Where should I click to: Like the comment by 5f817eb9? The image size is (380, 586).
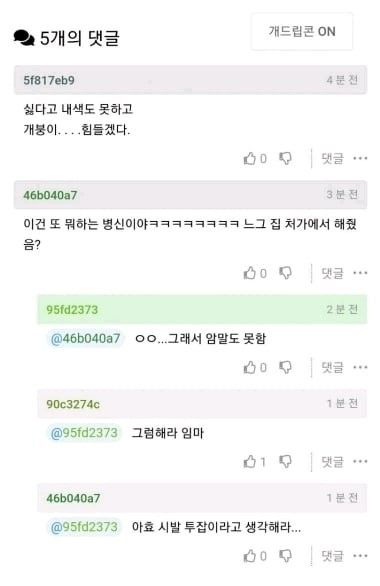coord(249,158)
